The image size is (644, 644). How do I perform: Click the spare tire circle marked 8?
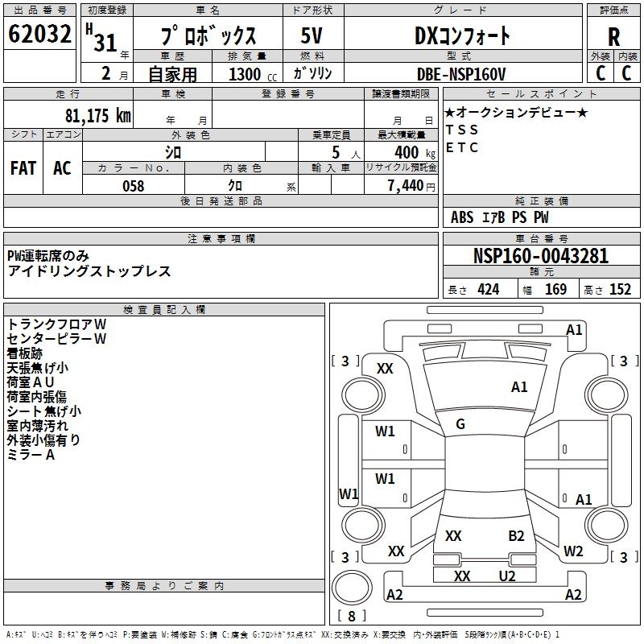(x=352, y=588)
